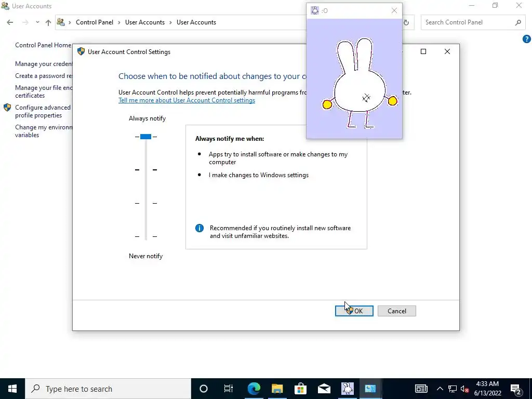Open News and interests taskbar icon
This screenshot has height=399, width=532.
421,389
